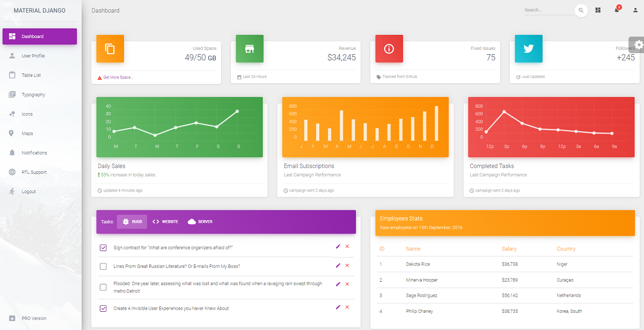The image size is (644, 330).
Task: Open the settings gear panel
Action: [x=638, y=45]
